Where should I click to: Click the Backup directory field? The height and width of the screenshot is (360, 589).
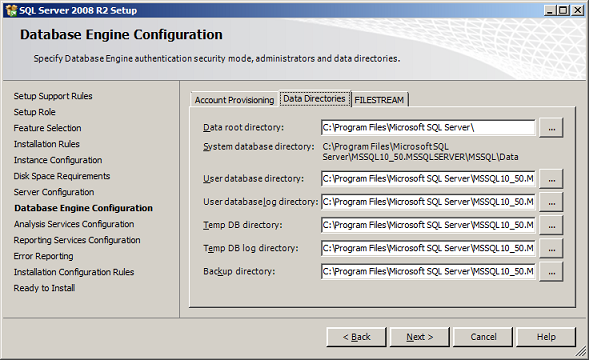click(x=428, y=272)
